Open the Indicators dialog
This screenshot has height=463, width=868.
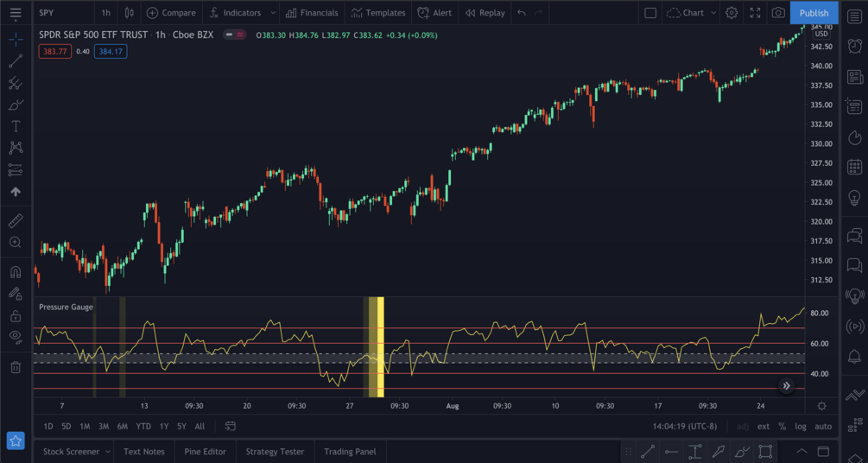tap(235, 13)
